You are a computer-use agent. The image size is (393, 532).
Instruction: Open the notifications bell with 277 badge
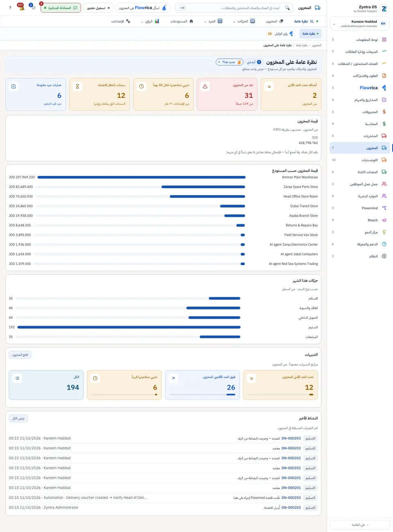point(21,7)
